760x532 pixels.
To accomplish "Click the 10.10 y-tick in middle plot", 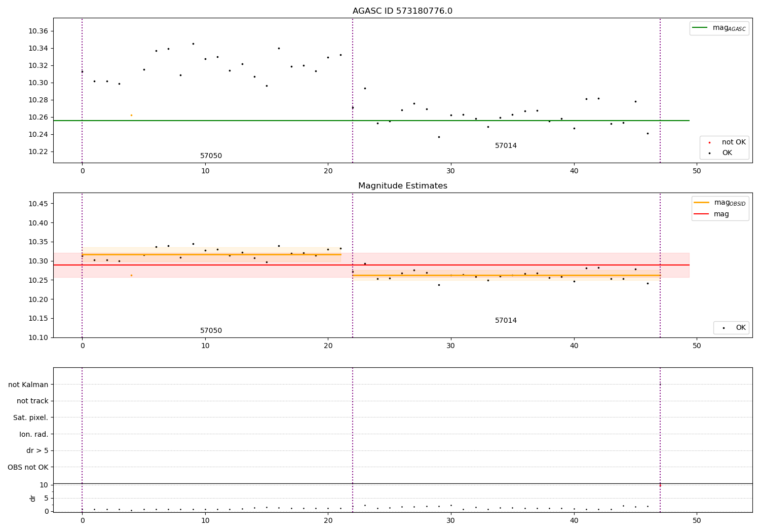I will pyautogui.click(x=38, y=337).
